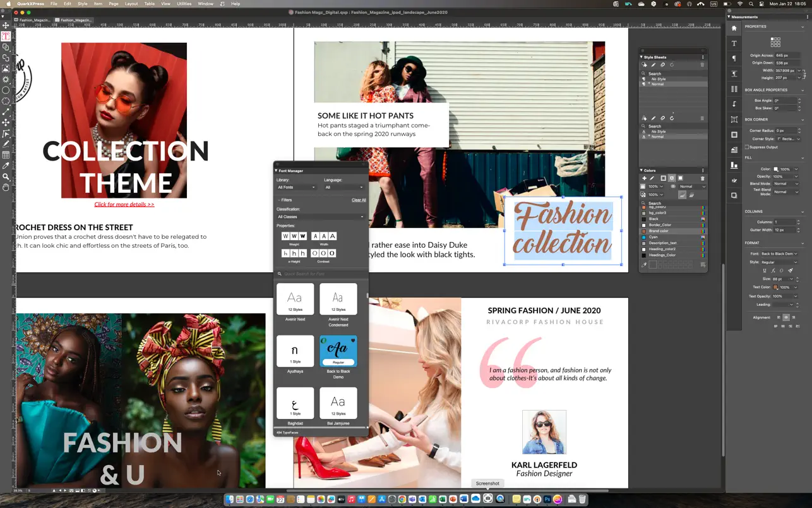Choose the Picture Content tool
Image resolution: width=812 pixels, height=508 pixels.
click(x=6, y=68)
